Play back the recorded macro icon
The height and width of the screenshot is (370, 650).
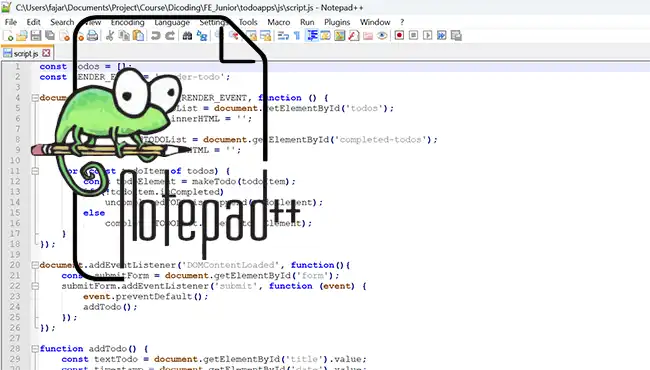tap(427, 36)
